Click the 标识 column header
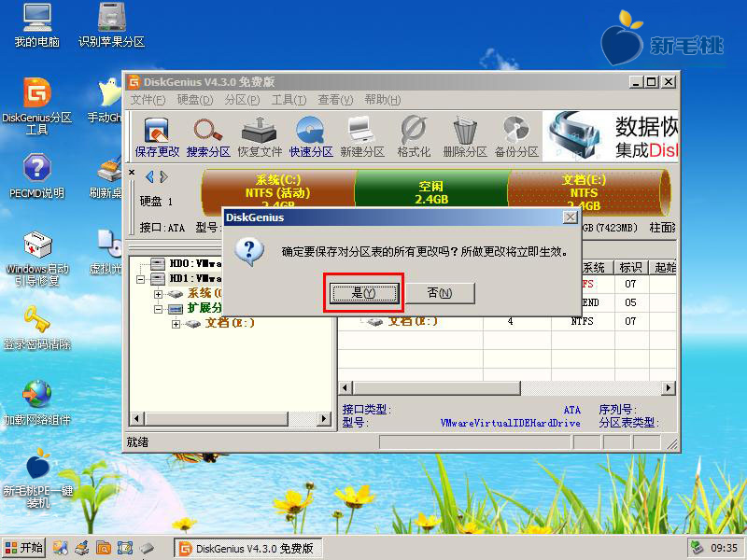This screenshot has height=560, width=747. coord(630,268)
